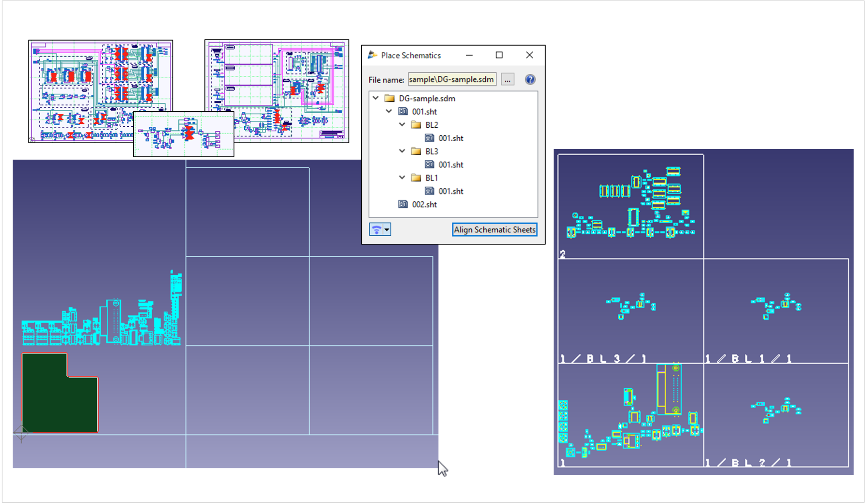Collapse the BL3 folder in the tree

coord(402,151)
